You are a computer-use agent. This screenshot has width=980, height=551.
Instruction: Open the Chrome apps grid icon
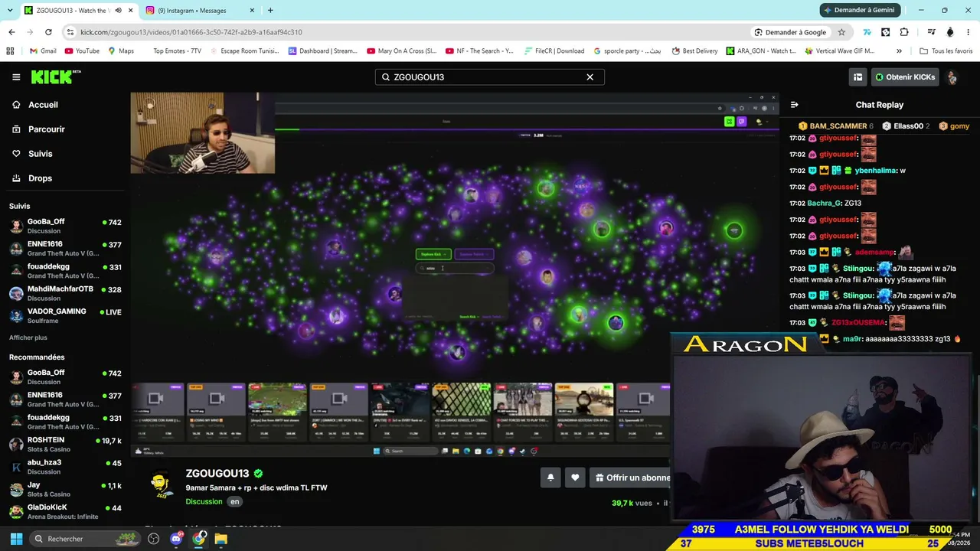click(10, 51)
